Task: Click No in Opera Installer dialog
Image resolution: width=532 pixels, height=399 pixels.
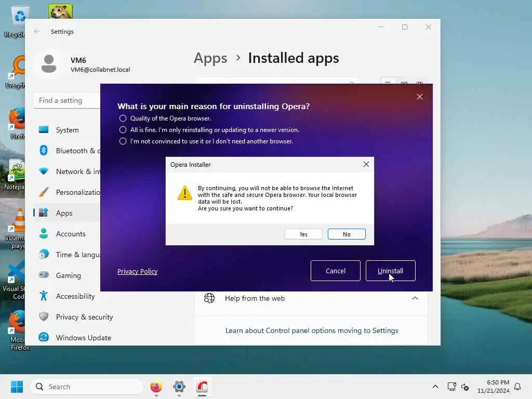Action: [347, 234]
